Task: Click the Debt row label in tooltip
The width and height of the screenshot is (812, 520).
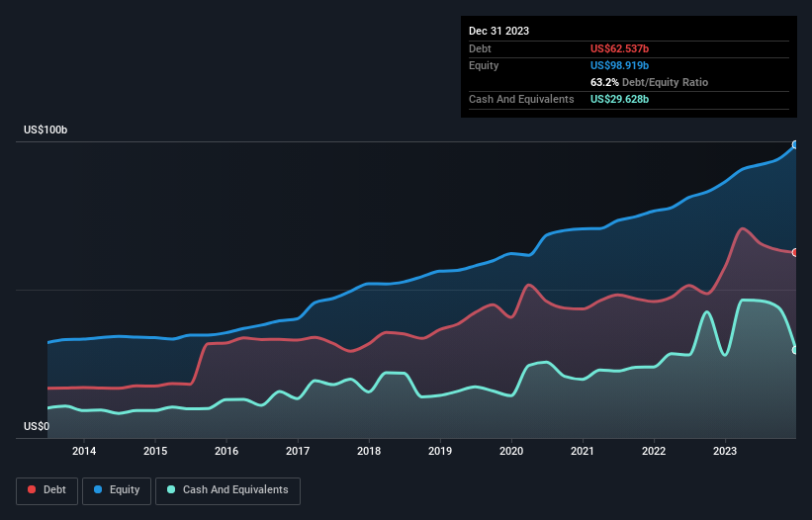Action: pos(480,48)
